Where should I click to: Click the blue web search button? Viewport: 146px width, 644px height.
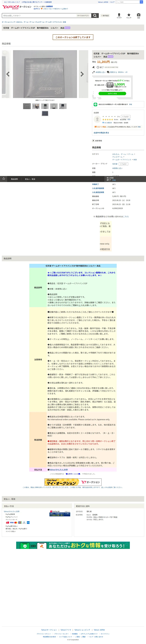coord(141,2)
